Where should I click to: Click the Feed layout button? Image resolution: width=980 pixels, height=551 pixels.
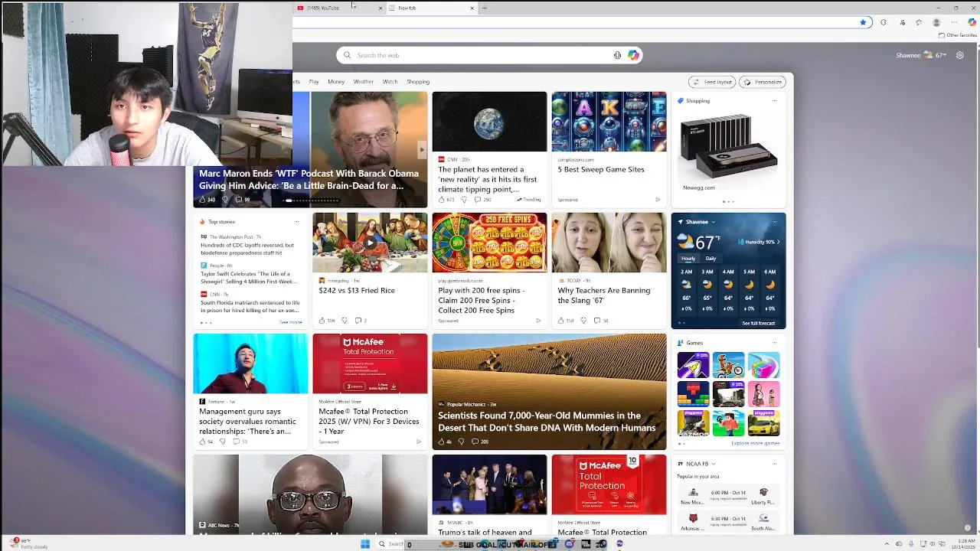pos(712,82)
